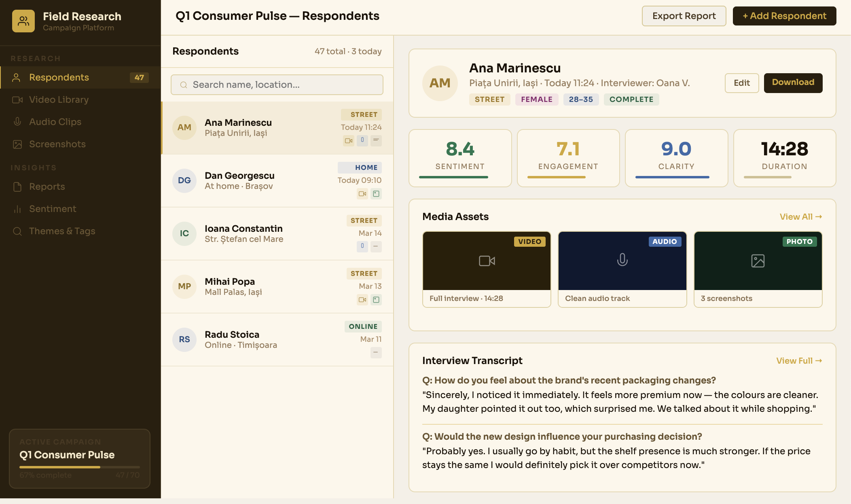The height and width of the screenshot is (504, 851).
Task: Click Ioana Constantin's blue audio badge icon
Action: point(362,246)
